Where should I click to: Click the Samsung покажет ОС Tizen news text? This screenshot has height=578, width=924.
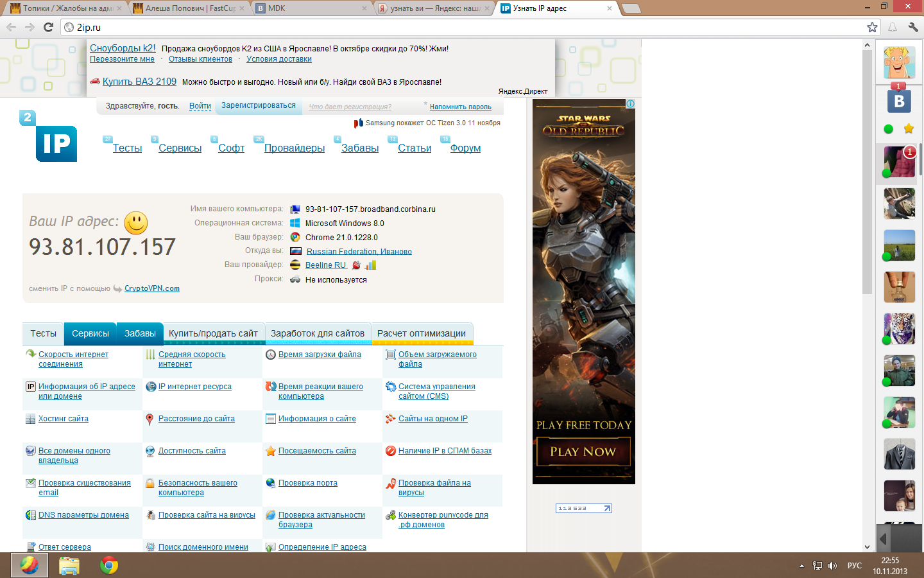(432, 123)
